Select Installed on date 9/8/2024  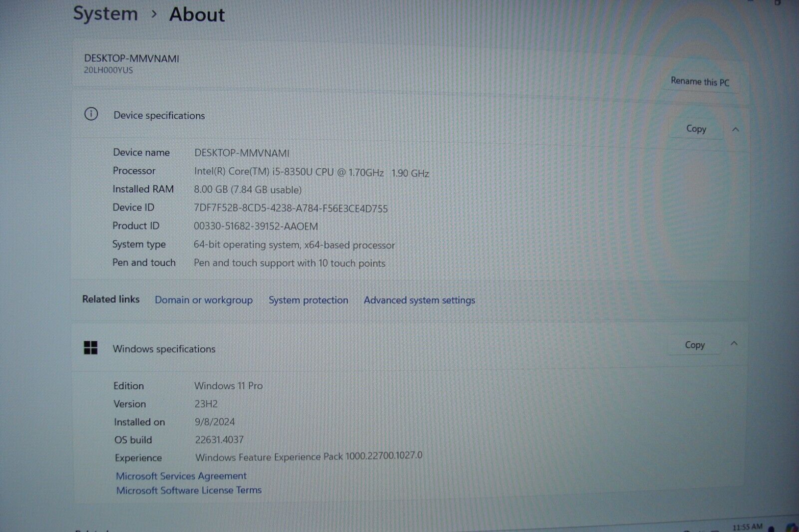pos(215,422)
